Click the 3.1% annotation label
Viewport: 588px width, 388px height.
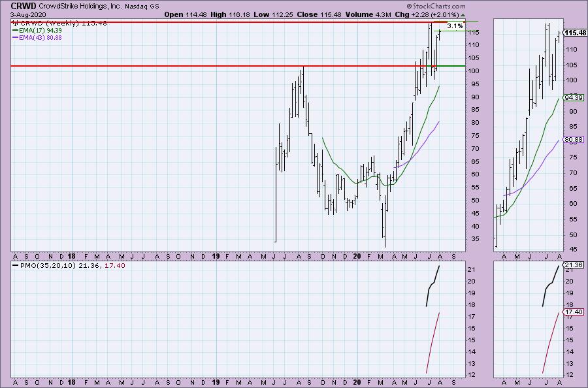click(455, 26)
